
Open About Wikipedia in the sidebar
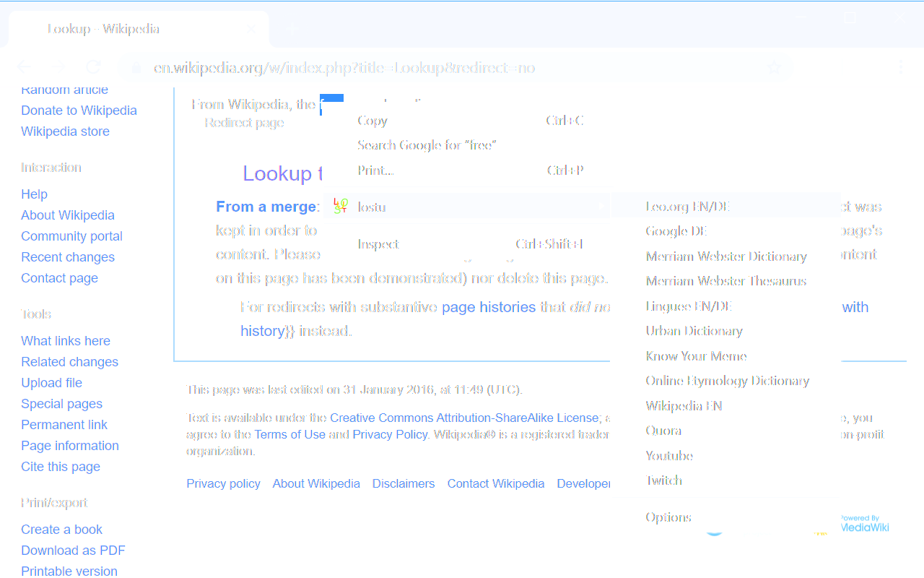point(68,215)
